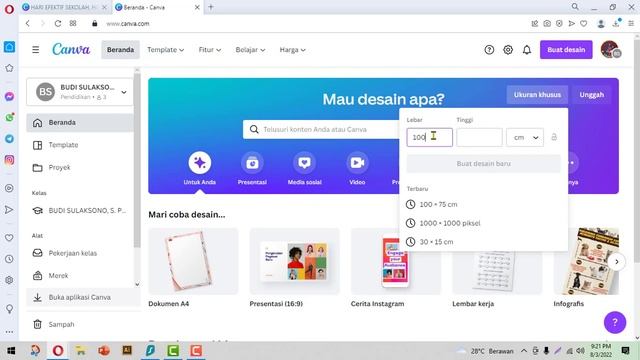This screenshot has height=360, width=640.
Task: Open browser snapshot camera icon
Action: [x=547, y=24]
